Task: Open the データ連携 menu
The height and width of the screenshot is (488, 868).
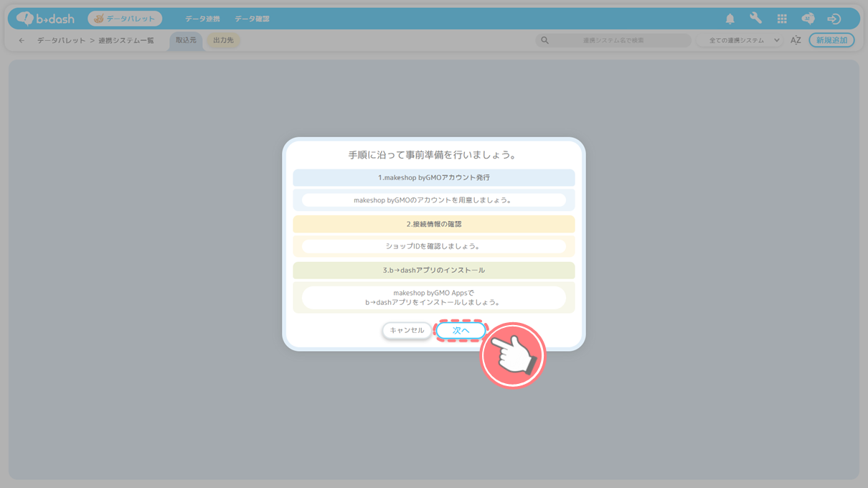Action: tap(202, 19)
